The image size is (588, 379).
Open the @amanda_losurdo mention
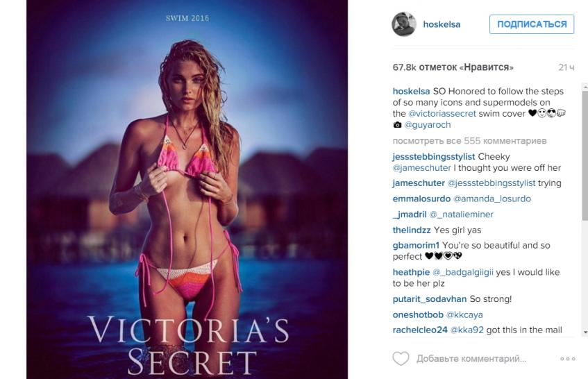[492, 199]
